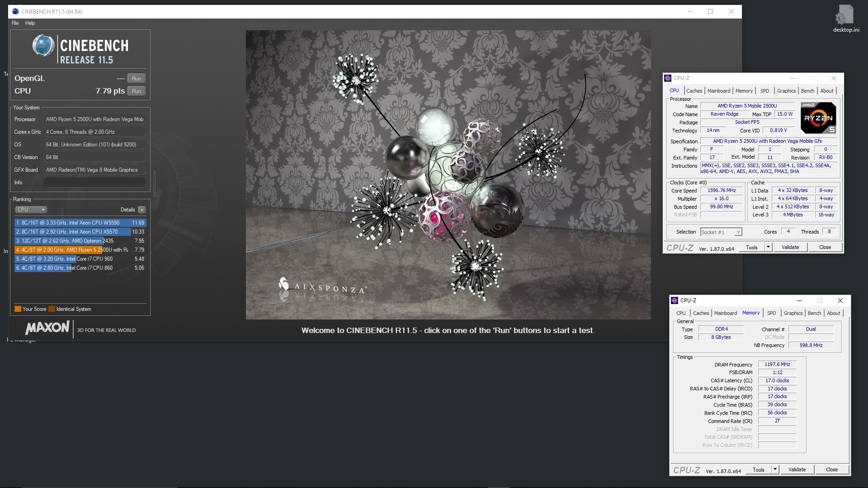Click the DRAM Frequency 1197.6 MHz value

pyautogui.click(x=777, y=364)
